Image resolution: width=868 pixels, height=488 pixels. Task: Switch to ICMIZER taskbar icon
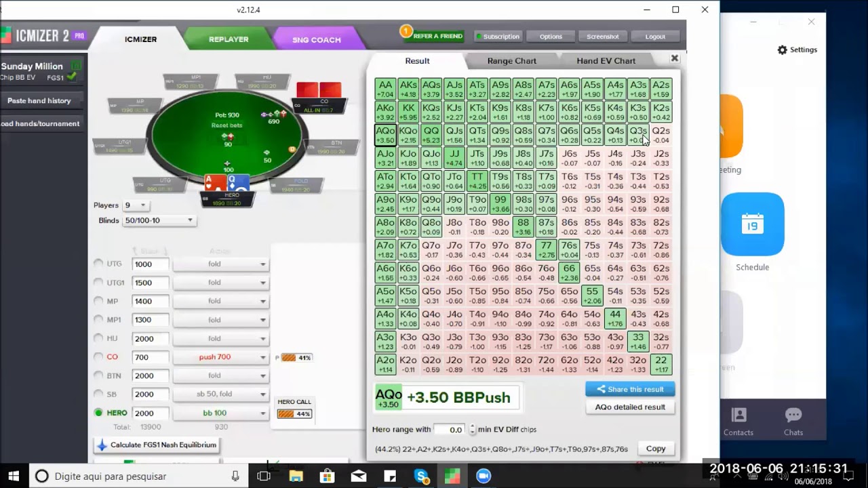[x=452, y=476]
